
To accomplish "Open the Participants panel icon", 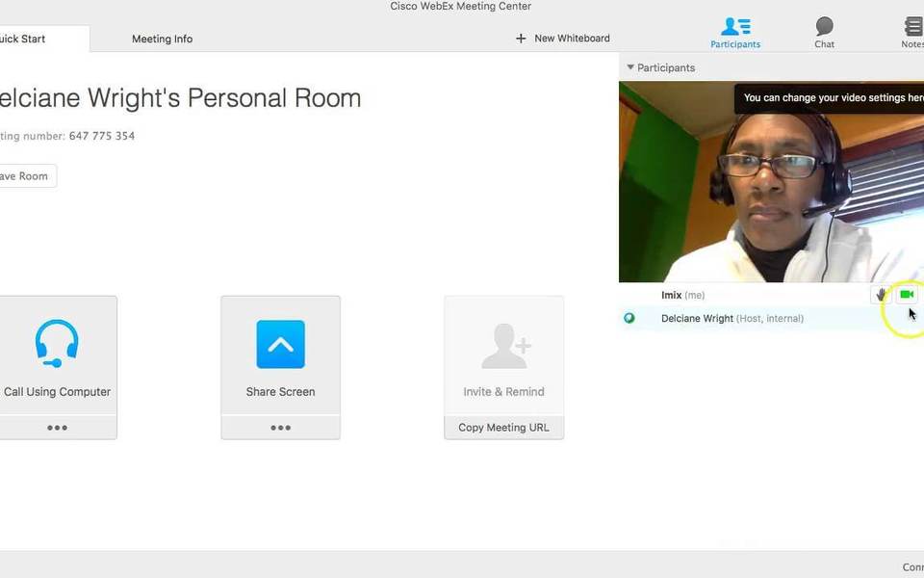I will point(734,27).
